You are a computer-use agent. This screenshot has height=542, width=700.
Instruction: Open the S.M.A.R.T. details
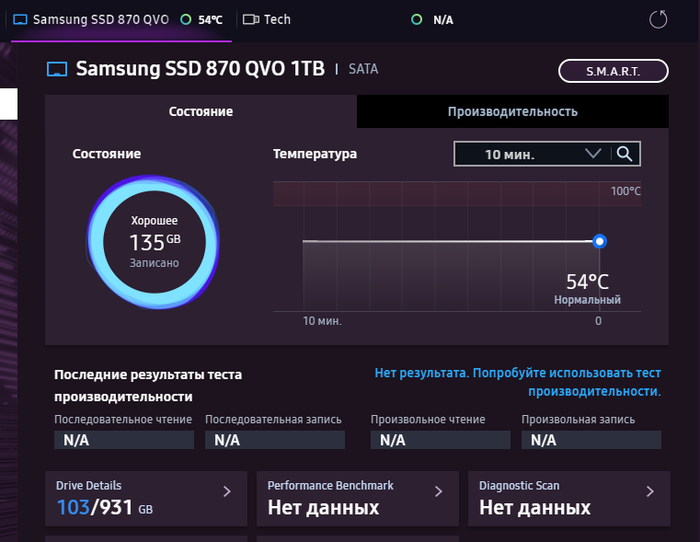pyautogui.click(x=613, y=71)
